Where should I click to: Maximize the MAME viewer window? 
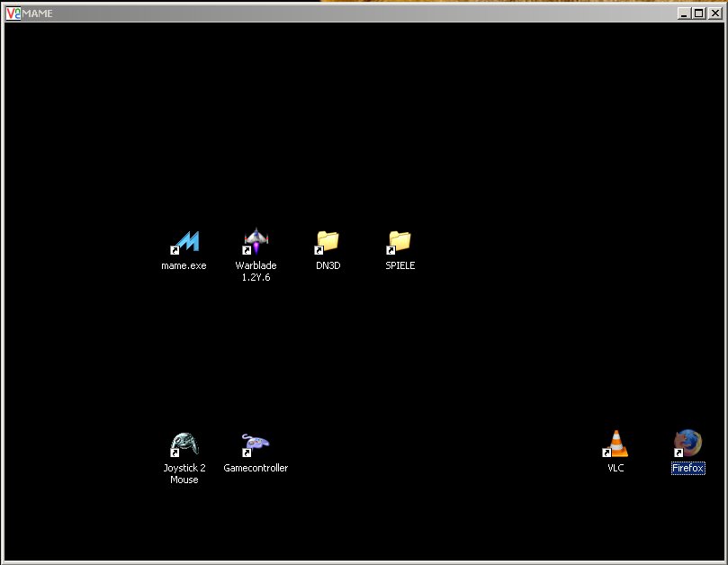(x=699, y=13)
